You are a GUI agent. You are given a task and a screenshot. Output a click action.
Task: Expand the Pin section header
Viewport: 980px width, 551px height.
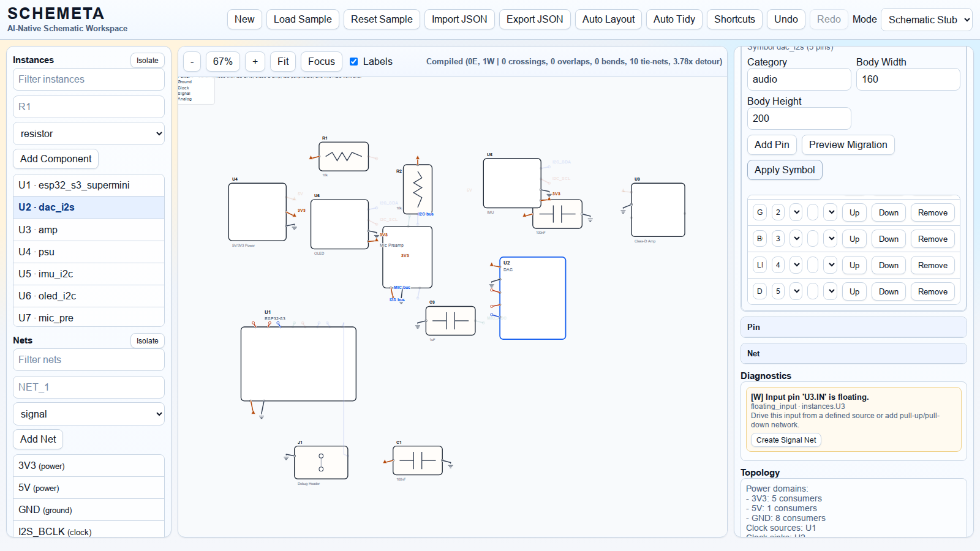pos(853,327)
